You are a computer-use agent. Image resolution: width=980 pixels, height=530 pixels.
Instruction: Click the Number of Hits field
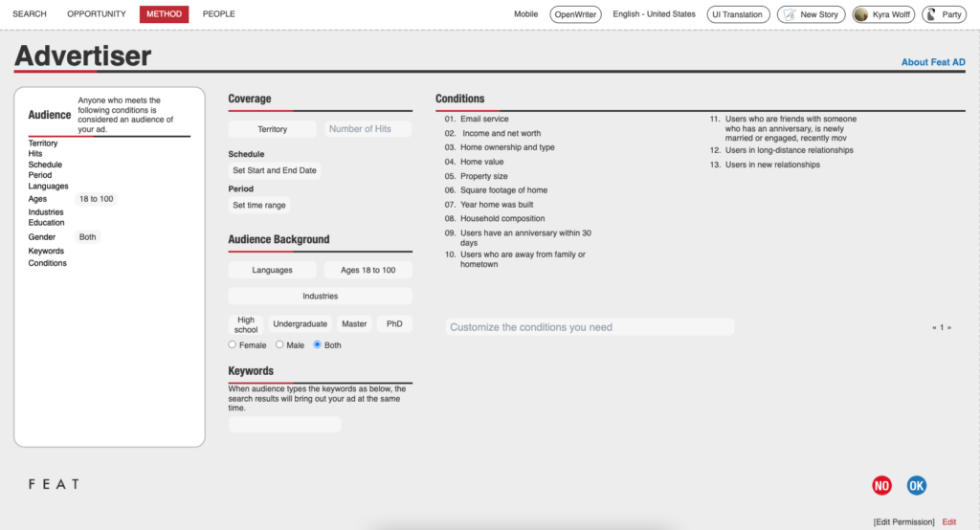pyautogui.click(x=367, y=129)
